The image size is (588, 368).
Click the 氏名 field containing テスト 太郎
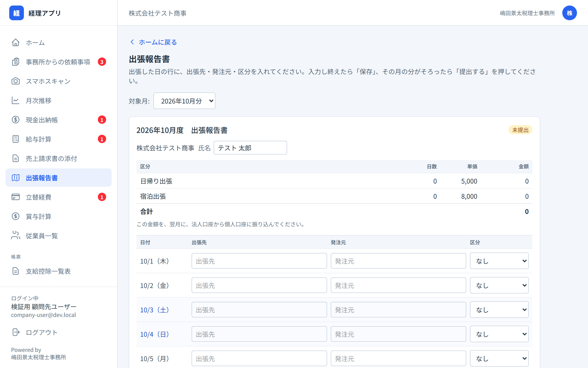coord(250,148)
